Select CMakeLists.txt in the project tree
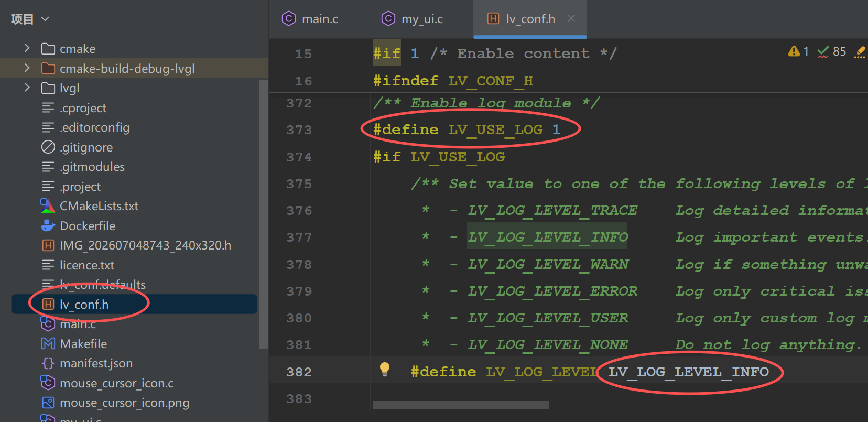Screen dimensions: 868x422 [x=99, y=206]
